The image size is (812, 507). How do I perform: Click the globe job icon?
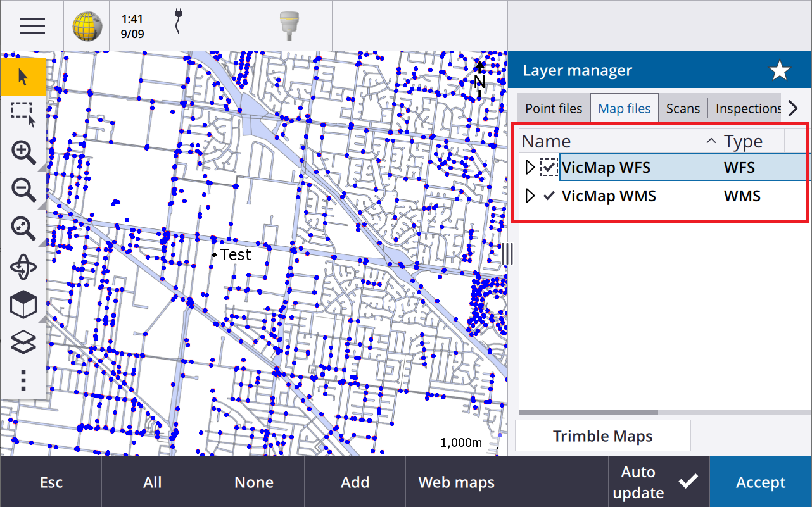tap(87, 26)
